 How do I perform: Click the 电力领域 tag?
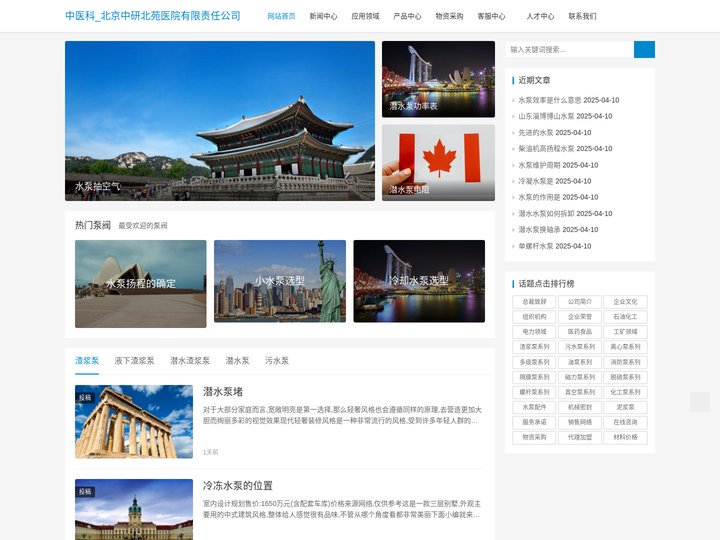(x=534, y=332)
